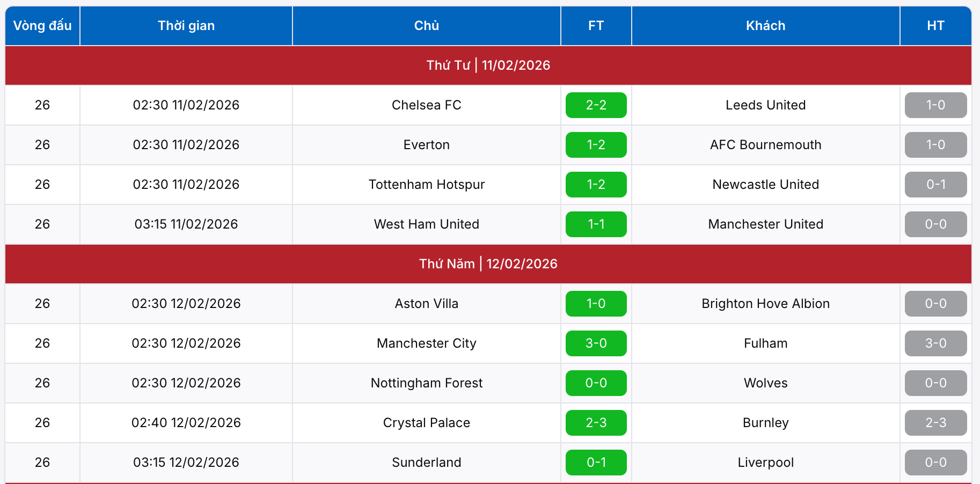Viewport: 980px width, 484px height.
Task: Open the Liverpool team link
Action: coord(765,463)
